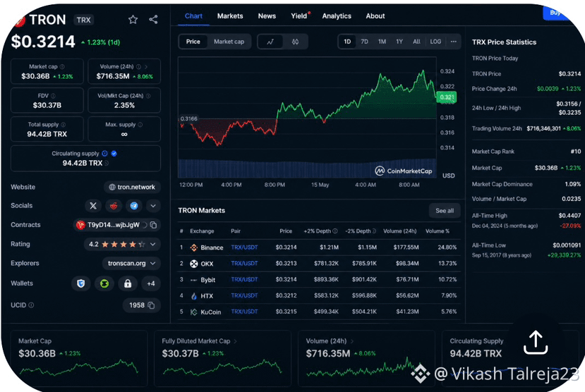Open Bybit TRX/USDT pair link

click(244, 279)
